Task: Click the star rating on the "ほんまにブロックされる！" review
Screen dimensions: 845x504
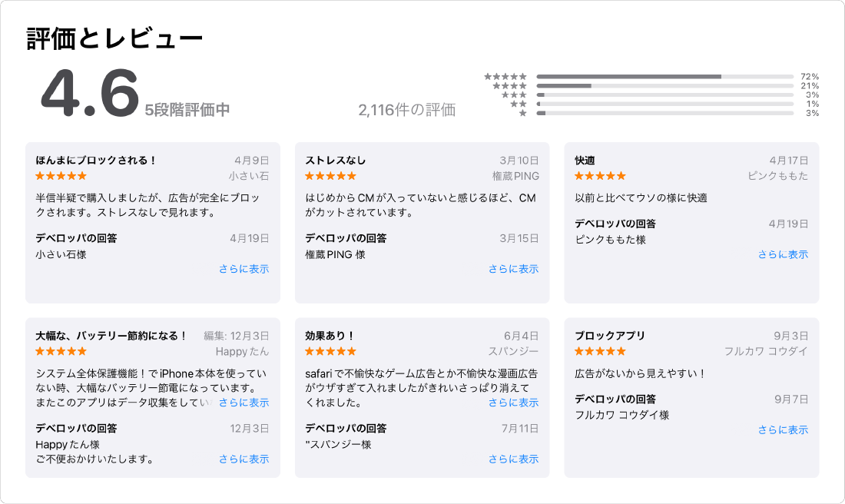Action: coord(61,176)
